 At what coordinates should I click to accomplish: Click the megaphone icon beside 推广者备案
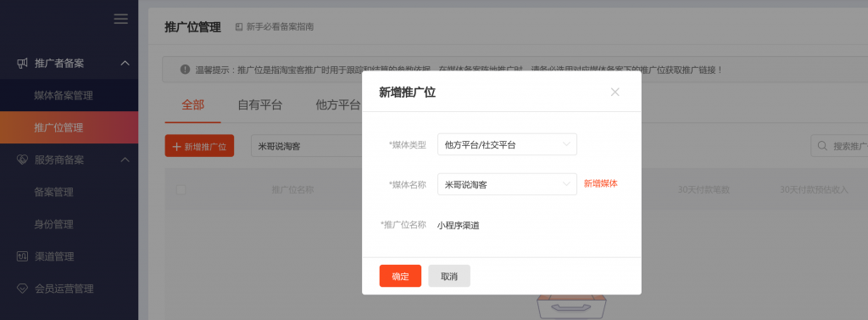(x=21, y=63)
